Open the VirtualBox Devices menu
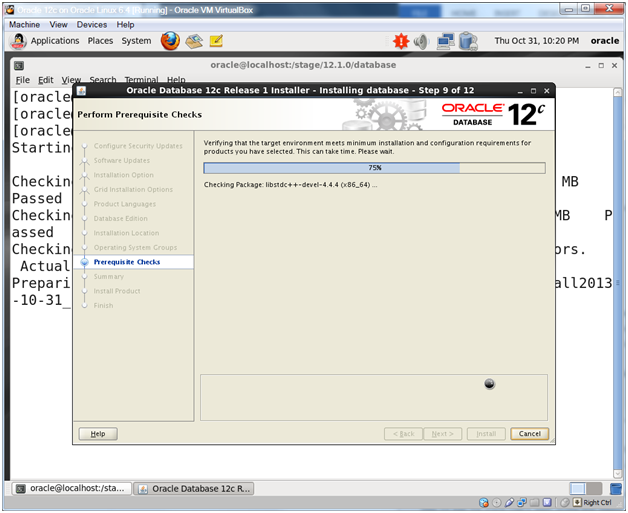This screenshot has width=628, height=513. (92, 24)
